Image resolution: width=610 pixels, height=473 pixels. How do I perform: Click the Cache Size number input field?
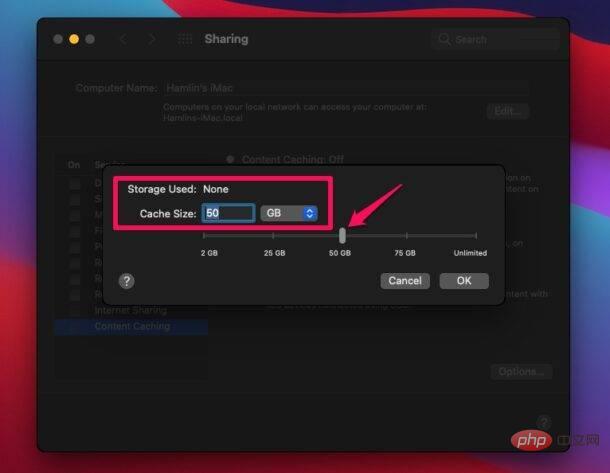pyautogui.click(x=228, y=213)
